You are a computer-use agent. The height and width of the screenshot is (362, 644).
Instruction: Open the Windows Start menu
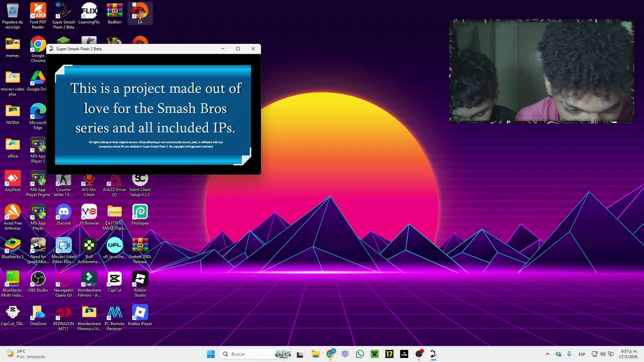211,354
